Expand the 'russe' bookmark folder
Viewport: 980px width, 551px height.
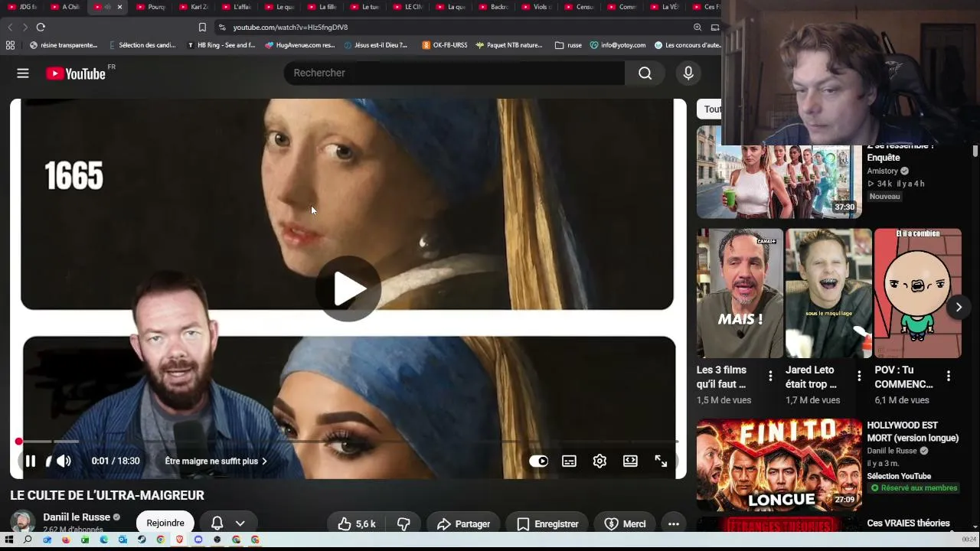568,45
